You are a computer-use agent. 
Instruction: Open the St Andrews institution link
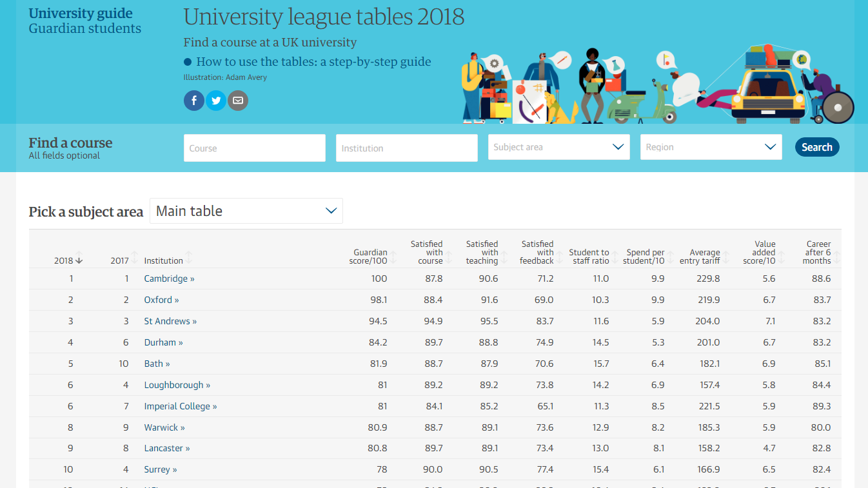[170, 321]
